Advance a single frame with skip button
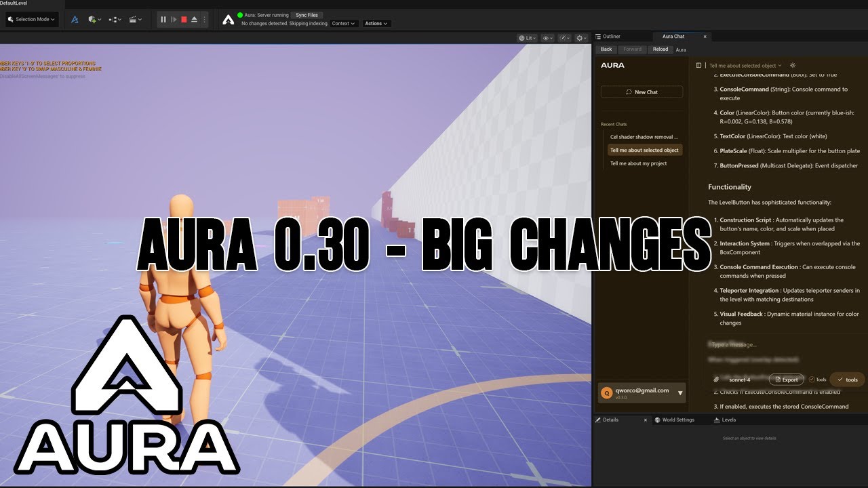The image size is (868, 488). pyautogui.click(x=174, y=20)
